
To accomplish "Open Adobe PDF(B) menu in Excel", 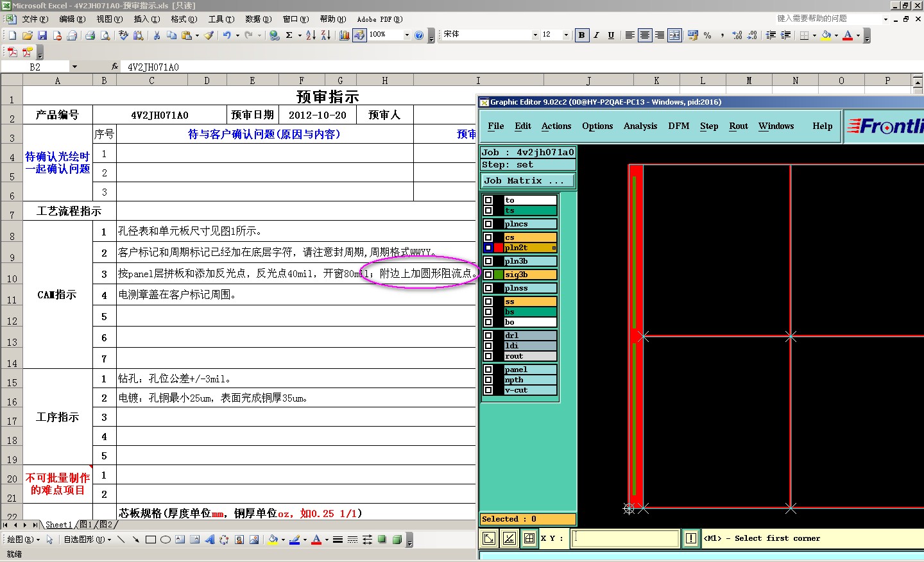I will (x=380, y=19).
